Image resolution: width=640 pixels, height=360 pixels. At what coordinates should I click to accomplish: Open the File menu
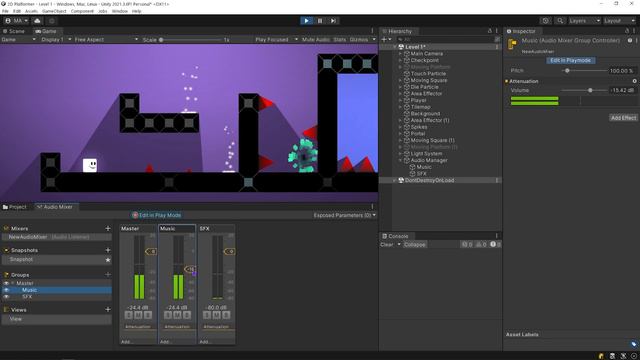pyautogui.click(x=5, y=11)
